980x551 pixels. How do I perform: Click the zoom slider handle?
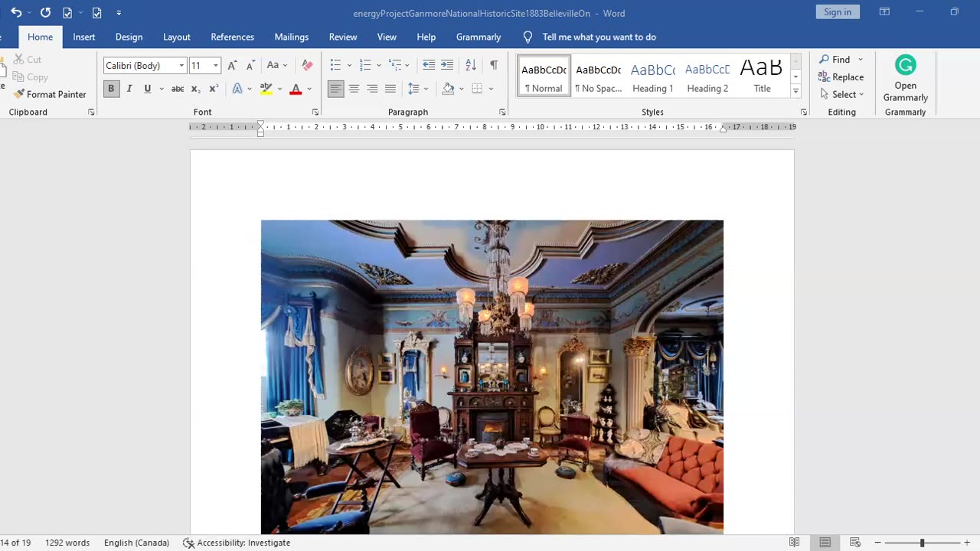pos(922,543)
